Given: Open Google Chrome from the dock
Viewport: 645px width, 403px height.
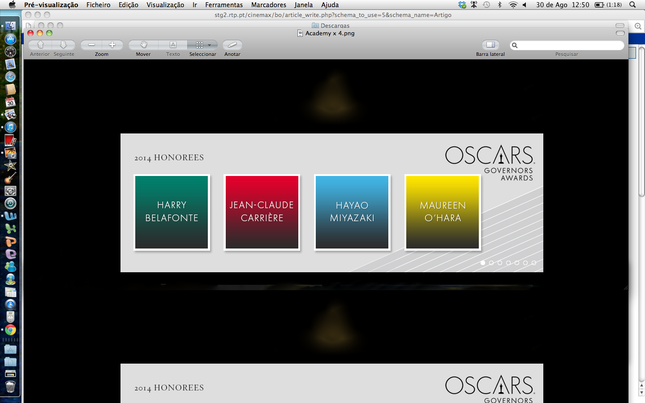Looking at the screenshot, I should tap(10, 330).
